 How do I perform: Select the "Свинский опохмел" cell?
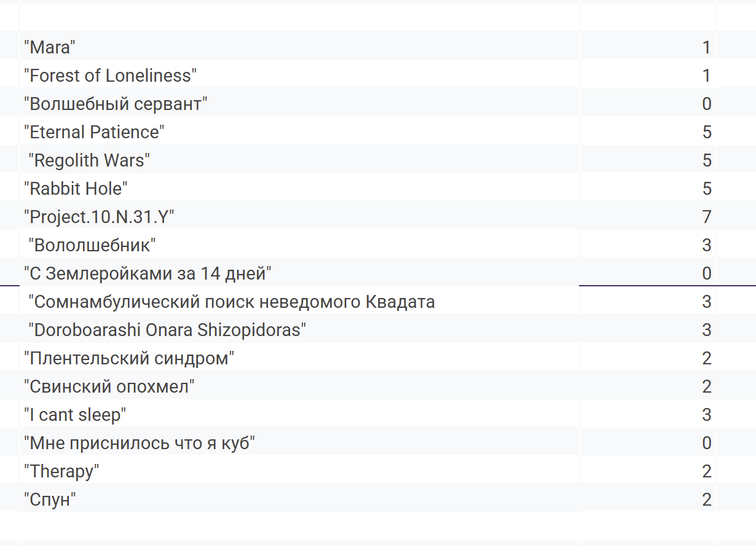coord(299,386)
